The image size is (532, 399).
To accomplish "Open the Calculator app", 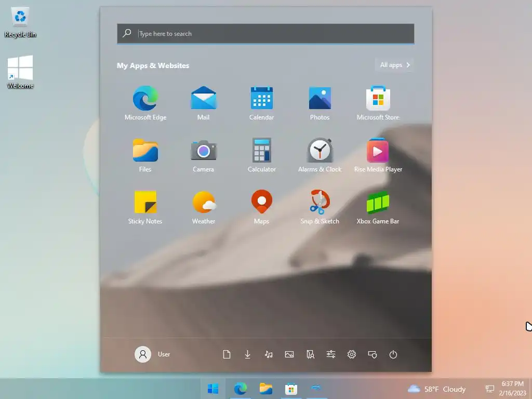I will [x=262, y=155].
